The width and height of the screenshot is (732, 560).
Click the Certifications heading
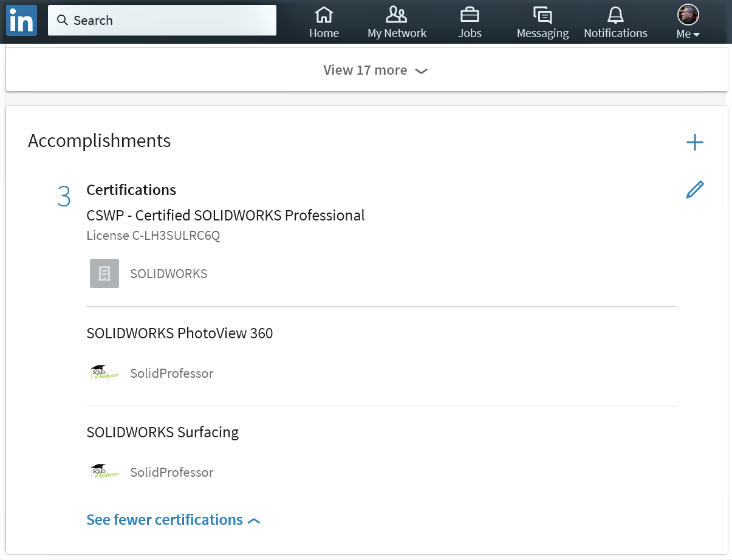131,190
